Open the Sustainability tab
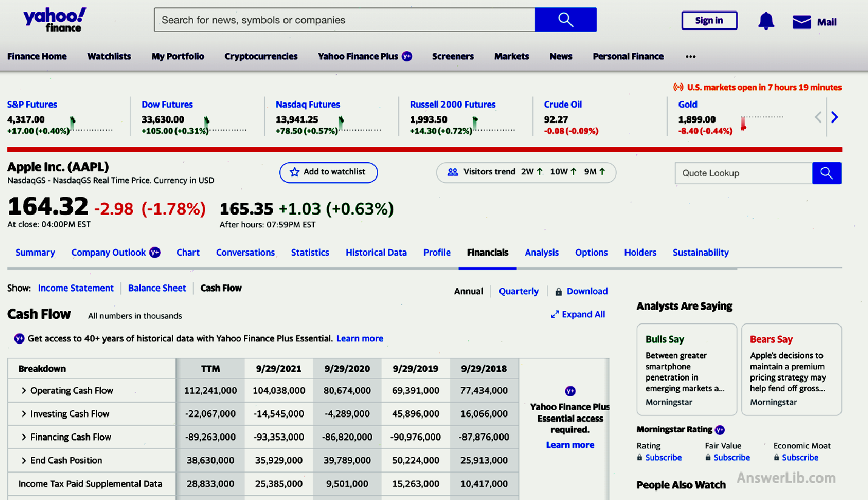This screenshot has width=868, height=500. click(700, 253)
